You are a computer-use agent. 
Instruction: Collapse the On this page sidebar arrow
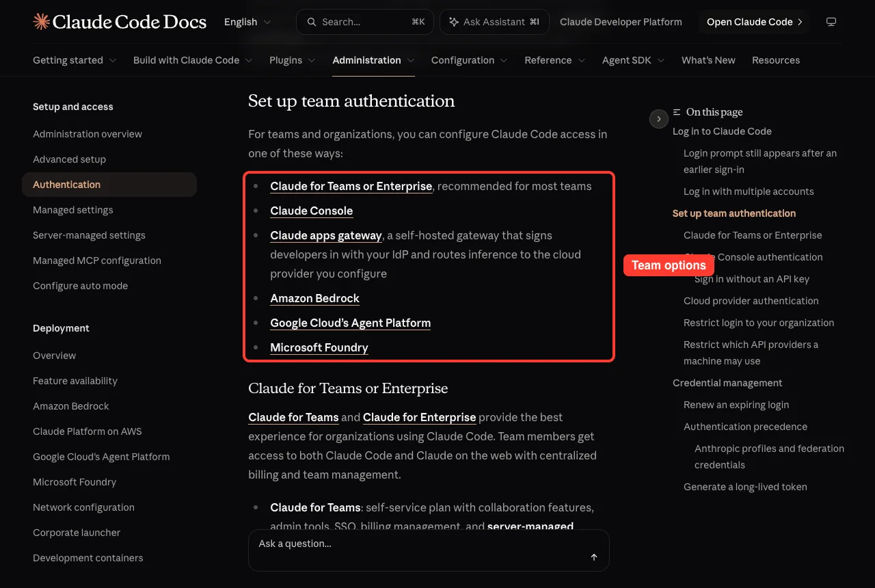click(x=658, y=119)
